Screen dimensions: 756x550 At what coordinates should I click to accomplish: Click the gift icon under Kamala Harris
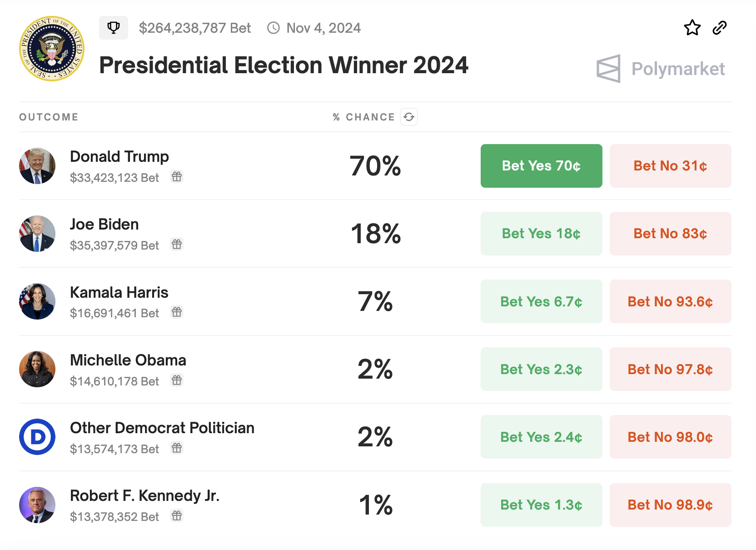(177, 312)
